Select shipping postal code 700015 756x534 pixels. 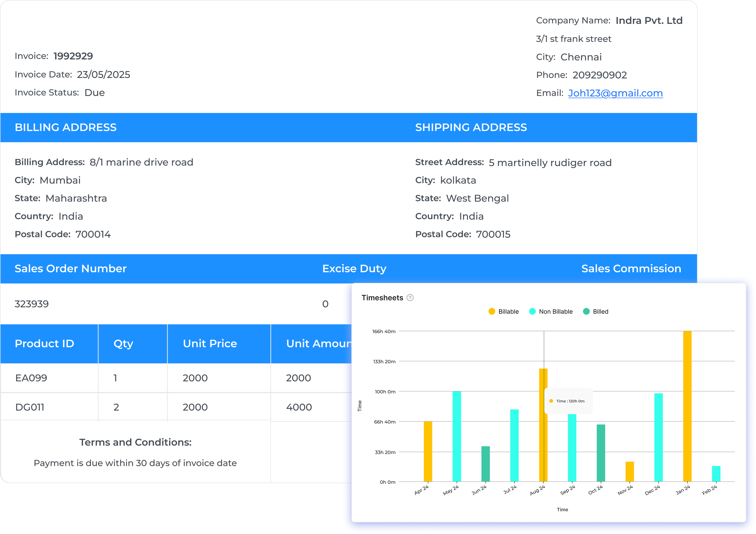click(493, 234)
